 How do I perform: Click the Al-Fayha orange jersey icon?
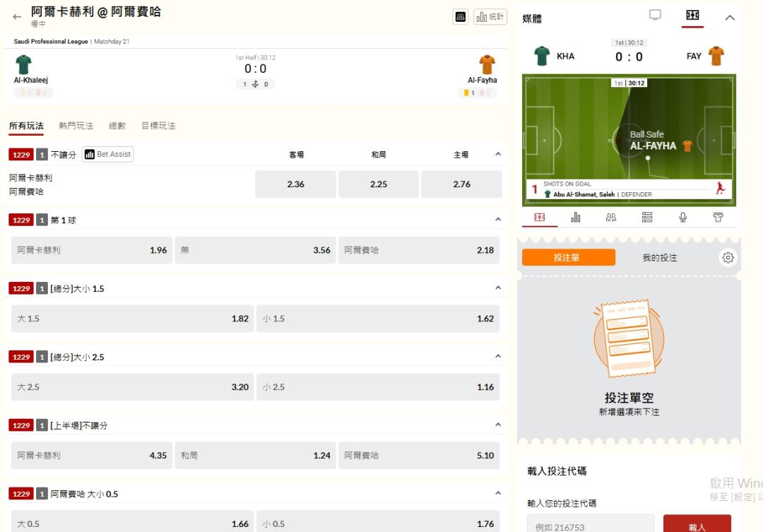pos(487,64)
